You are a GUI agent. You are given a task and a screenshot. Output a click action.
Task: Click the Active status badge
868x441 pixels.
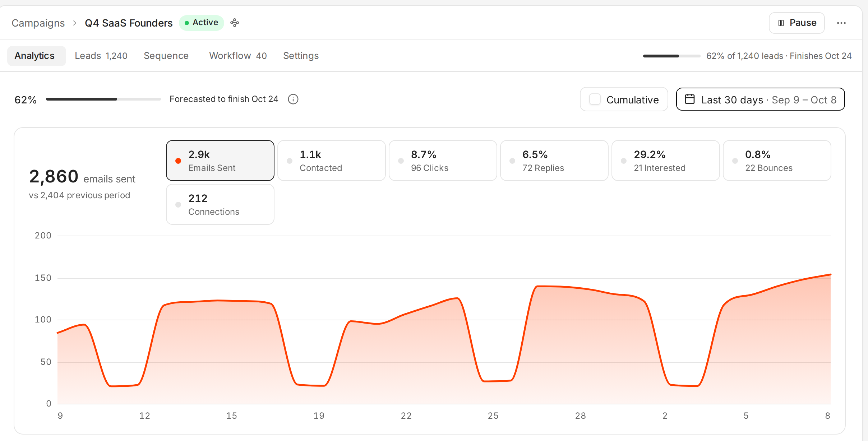202,23
